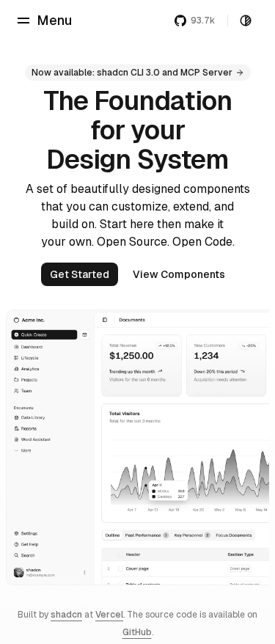Open the hamburger Menu
Viewport: 275px width, 644px height.
(x=44, y=20)
